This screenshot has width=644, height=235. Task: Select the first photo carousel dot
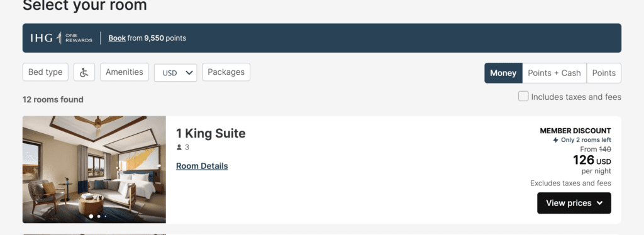pos(91,216)
